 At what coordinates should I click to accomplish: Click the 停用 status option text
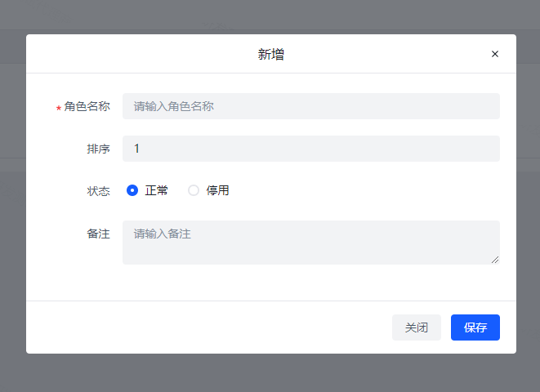217,190
